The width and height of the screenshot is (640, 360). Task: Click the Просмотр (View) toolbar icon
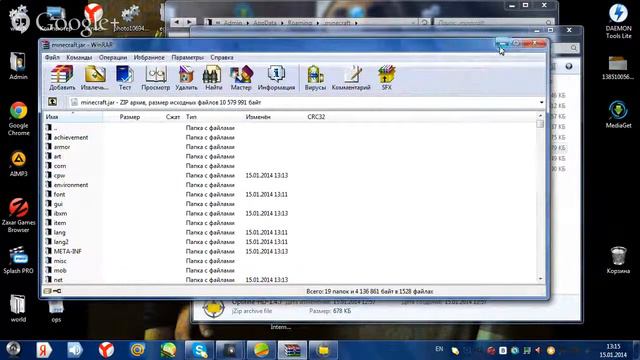click(x=156, y=77)
